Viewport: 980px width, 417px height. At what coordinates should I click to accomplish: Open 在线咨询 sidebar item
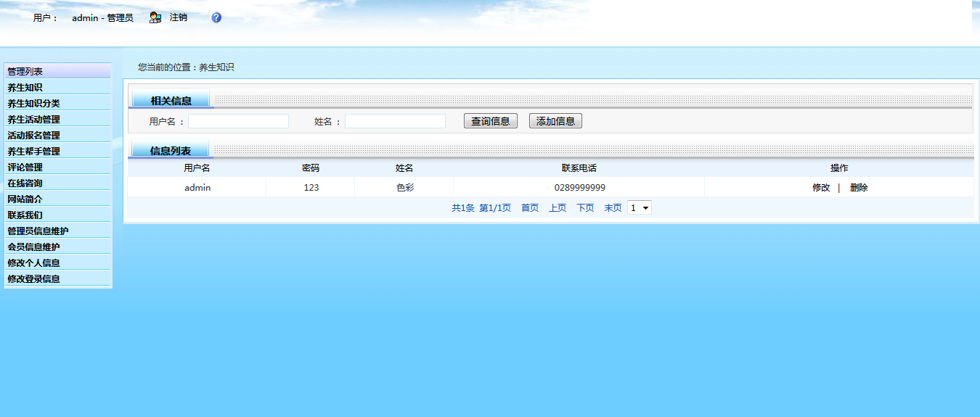(x=57, y=183)
